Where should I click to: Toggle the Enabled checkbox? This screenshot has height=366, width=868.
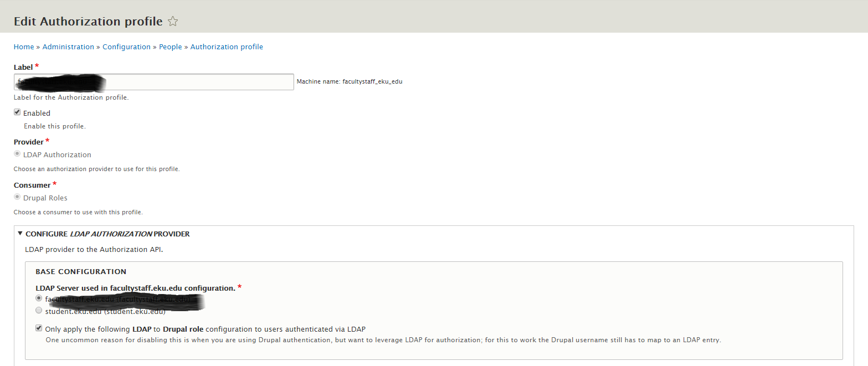tap(17, 112)
